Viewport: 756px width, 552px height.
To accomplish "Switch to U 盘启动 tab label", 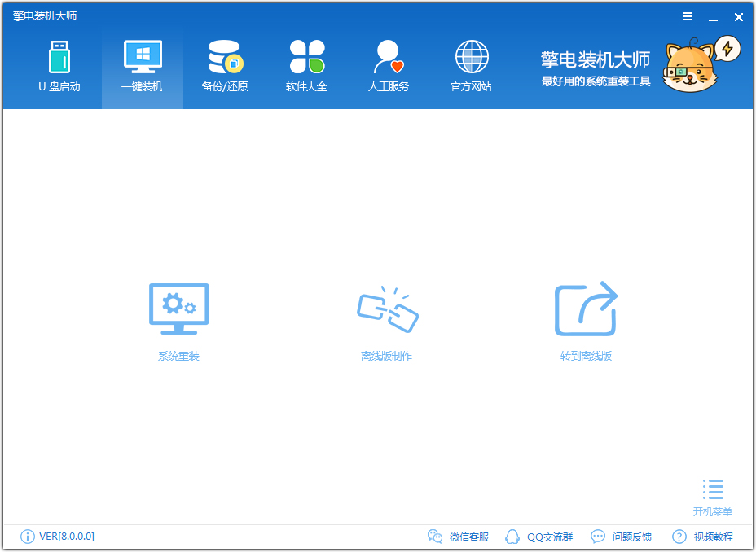I will [x=59, y=86].
